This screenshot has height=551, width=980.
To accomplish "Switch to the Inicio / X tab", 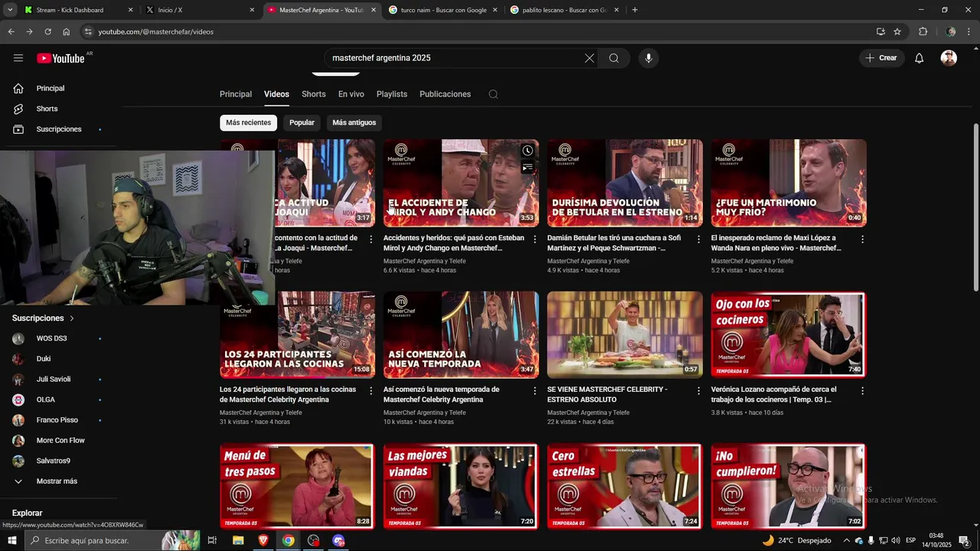I will [201, 10].
